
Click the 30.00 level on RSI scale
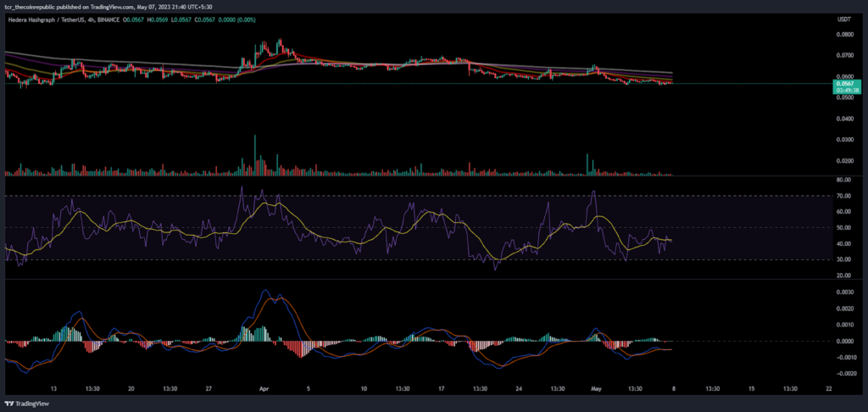pos(844,259)
